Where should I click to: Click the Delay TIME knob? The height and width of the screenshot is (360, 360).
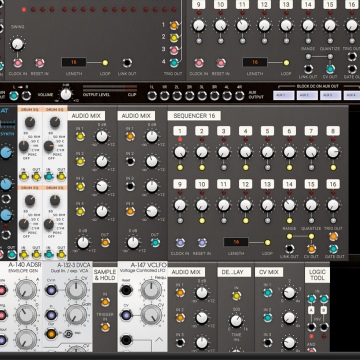tap(236, 321)
